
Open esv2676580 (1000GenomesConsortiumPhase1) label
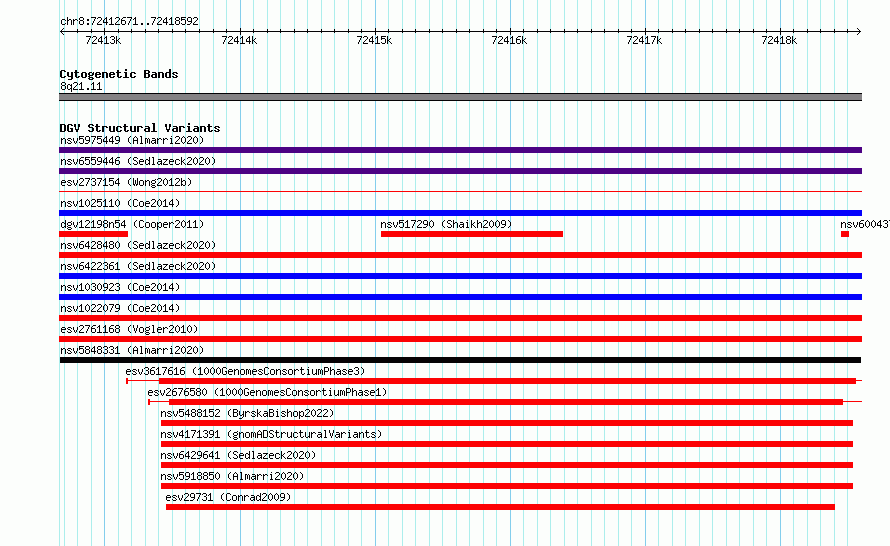pos(267,392)
